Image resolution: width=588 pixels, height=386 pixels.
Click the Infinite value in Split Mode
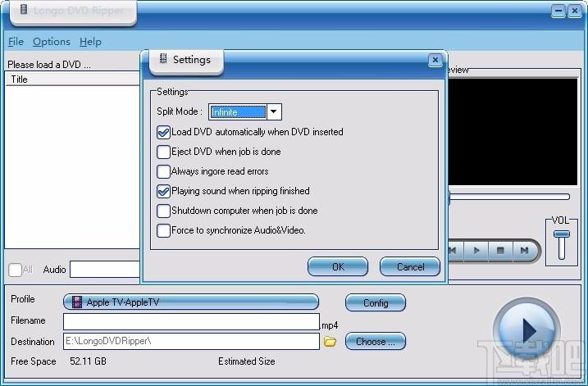238,112
